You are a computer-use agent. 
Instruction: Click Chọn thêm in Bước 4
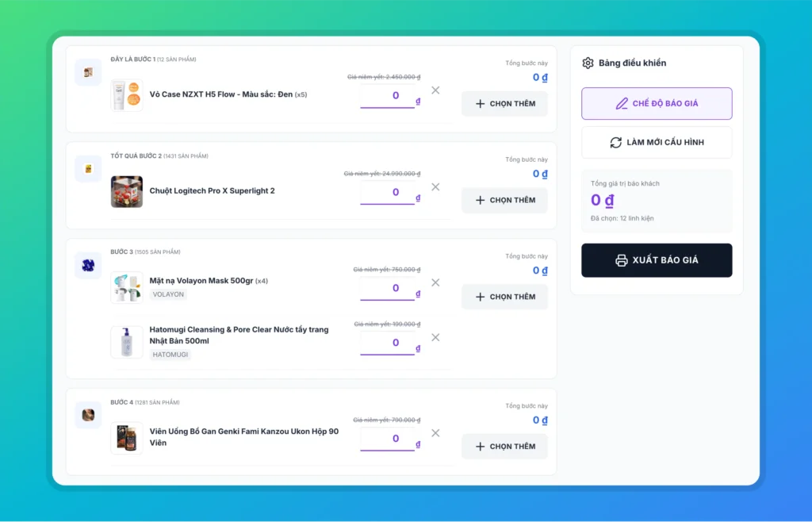click(504, 447)
